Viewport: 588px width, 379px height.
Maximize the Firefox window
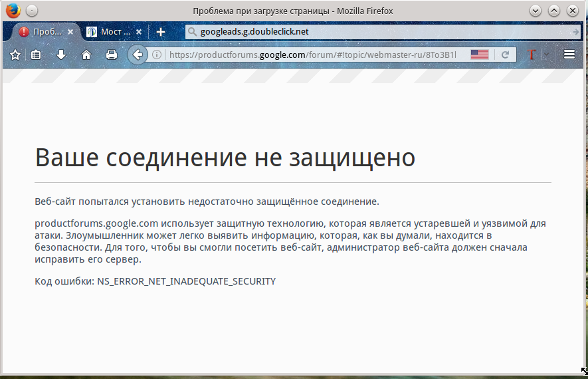pyautogui.click(x=554, y=11)
